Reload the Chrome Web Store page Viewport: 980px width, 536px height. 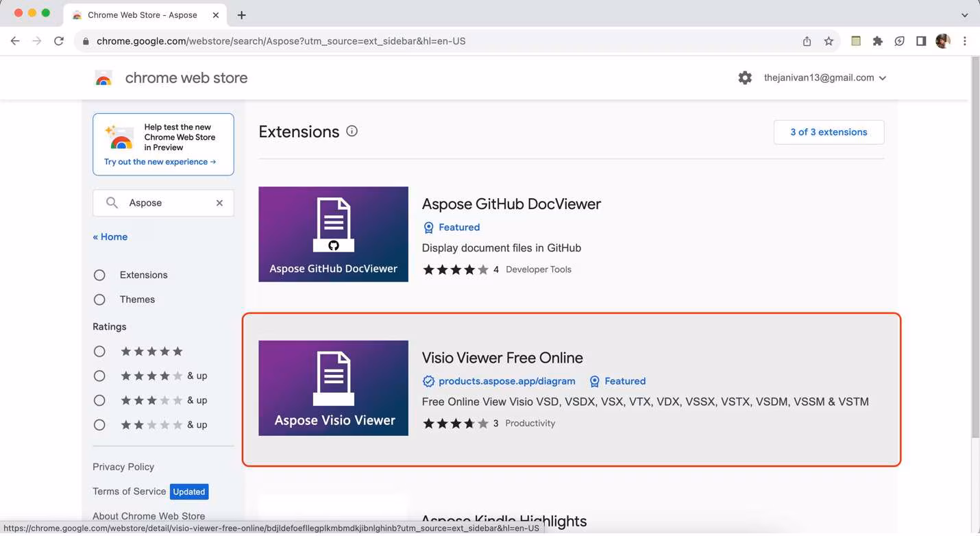click(x=59, y=41)
